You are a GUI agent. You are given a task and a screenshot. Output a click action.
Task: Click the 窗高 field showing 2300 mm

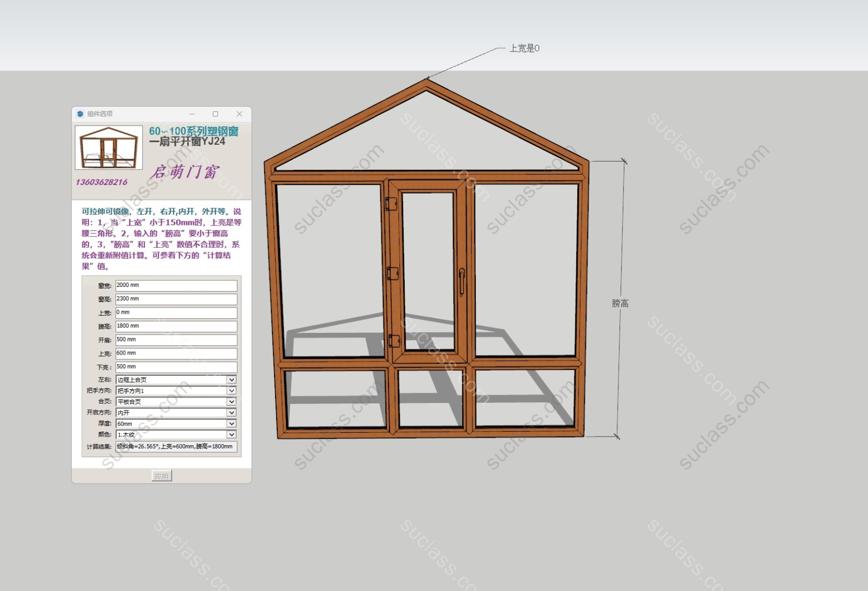click(176, 299)
